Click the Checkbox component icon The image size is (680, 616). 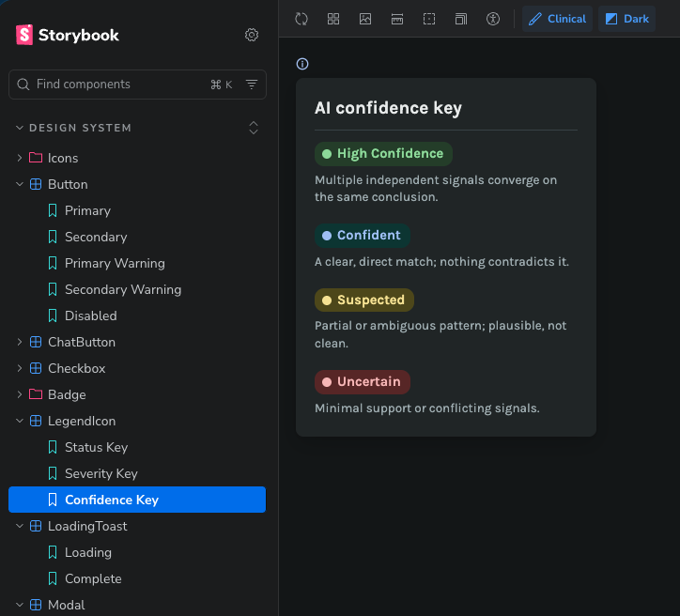36,368
